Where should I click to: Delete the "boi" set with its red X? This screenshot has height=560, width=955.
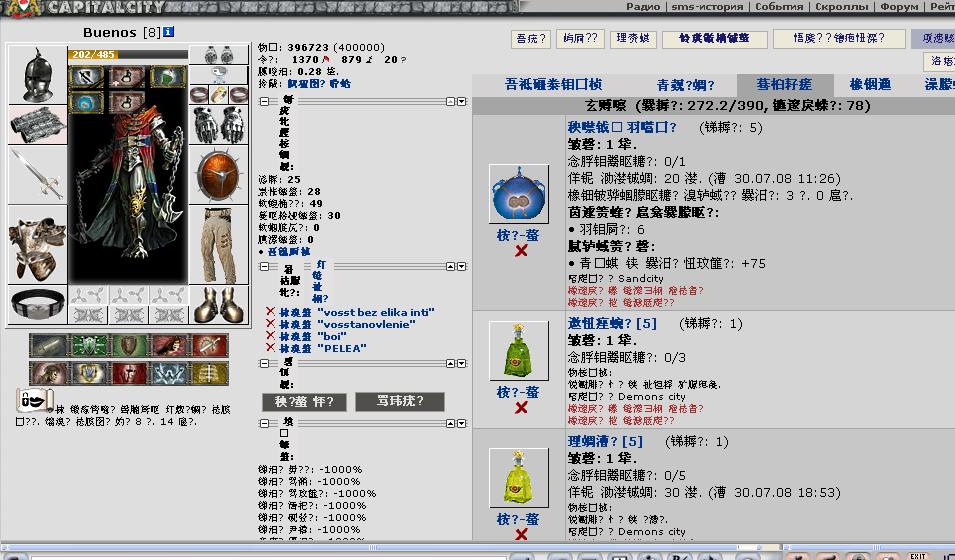270,336
